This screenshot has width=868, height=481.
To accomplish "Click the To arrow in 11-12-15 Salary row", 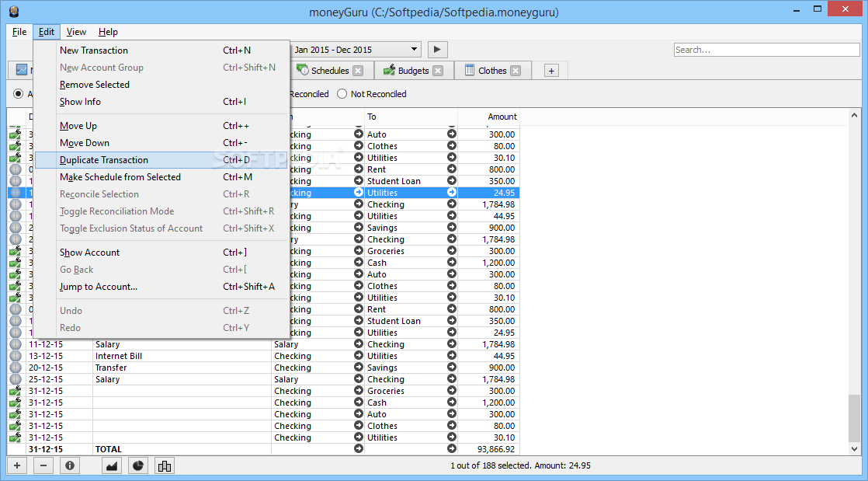I will [x=452, y=344].
